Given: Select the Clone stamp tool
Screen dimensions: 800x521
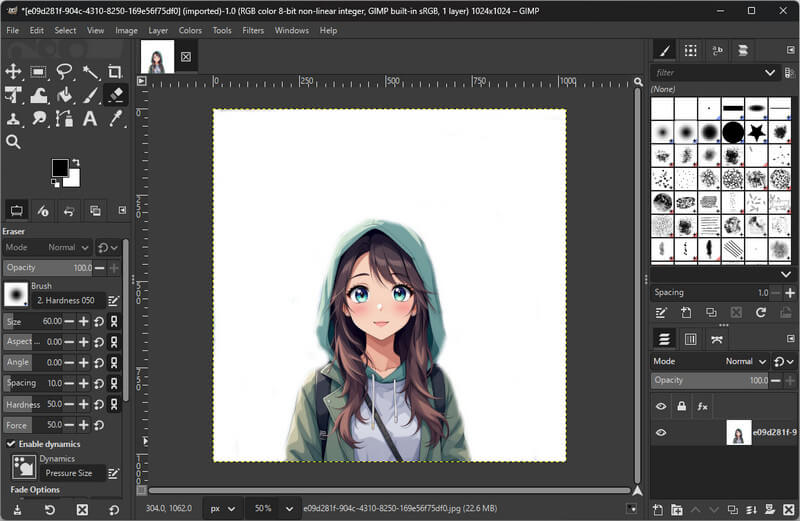Looking at the screenshot, I should click(13, 119).
